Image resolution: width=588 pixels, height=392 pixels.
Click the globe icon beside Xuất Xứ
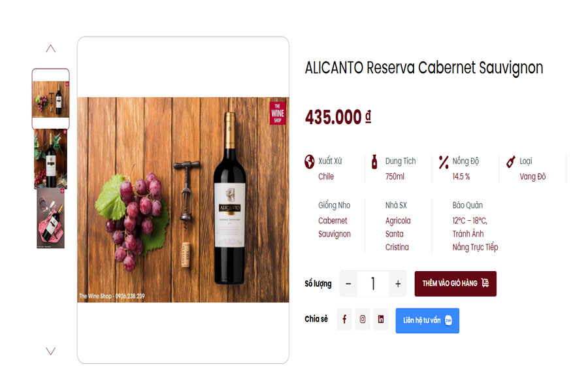tap(310, 161)
